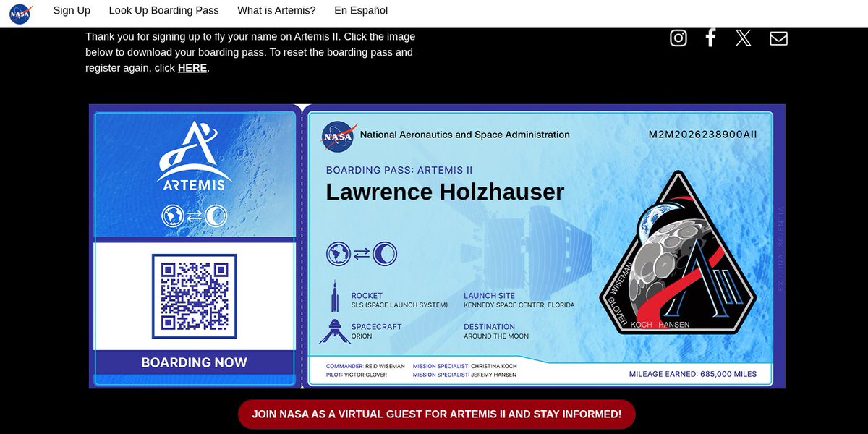Open the X social icon
868x434 pixels.
[x=743, y=38]
